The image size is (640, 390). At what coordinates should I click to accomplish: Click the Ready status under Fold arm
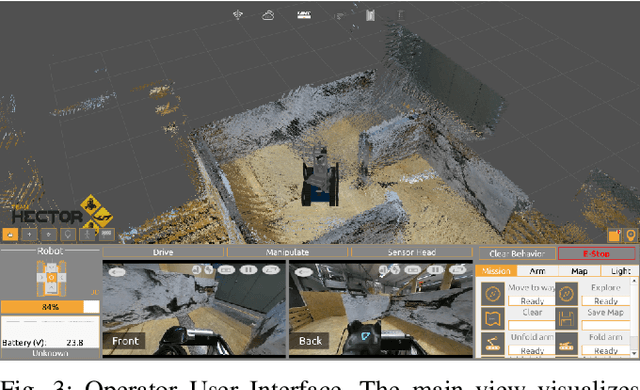pyautogui.click(x=606, y=350)
